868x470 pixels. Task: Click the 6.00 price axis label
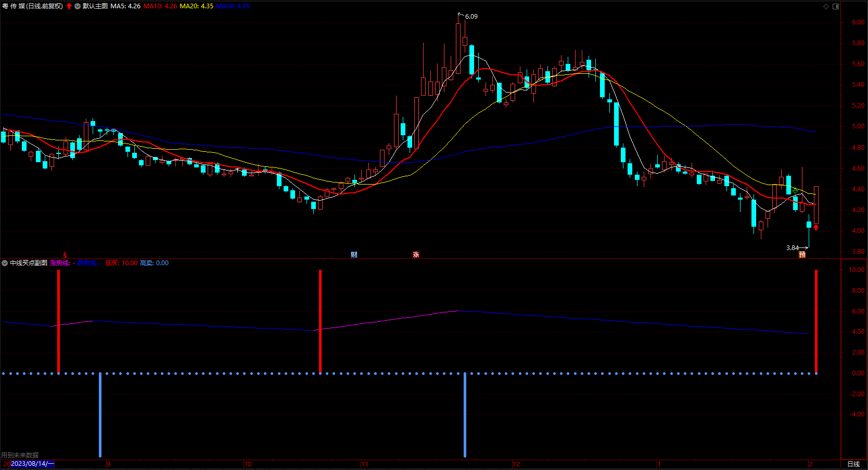coord(858,22)
